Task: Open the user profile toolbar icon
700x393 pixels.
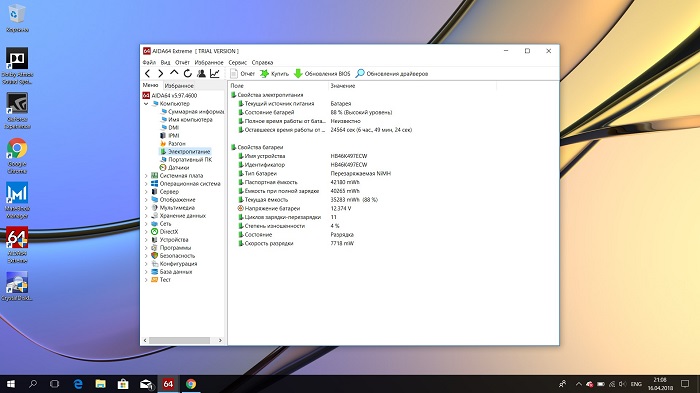Action: pos(201,74)
